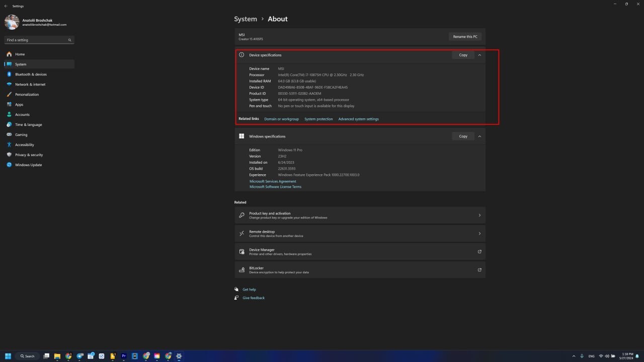Open Device Manager
644x362 pixels.
[x=360, y=252]
